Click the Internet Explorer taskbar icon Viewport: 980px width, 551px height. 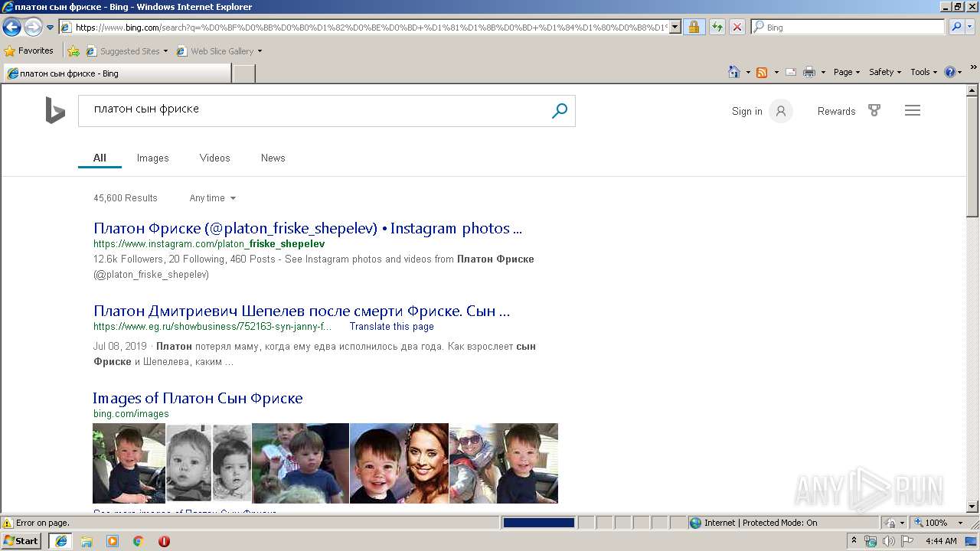tap(61, 541)
